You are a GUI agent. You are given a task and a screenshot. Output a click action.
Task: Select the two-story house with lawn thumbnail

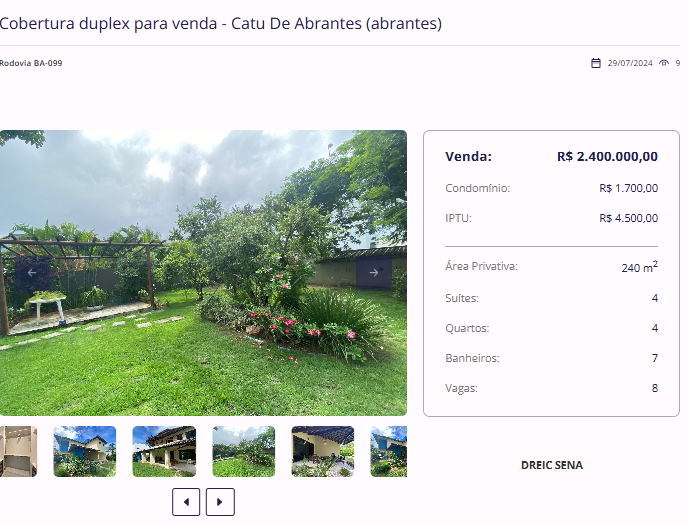(164, 451)
